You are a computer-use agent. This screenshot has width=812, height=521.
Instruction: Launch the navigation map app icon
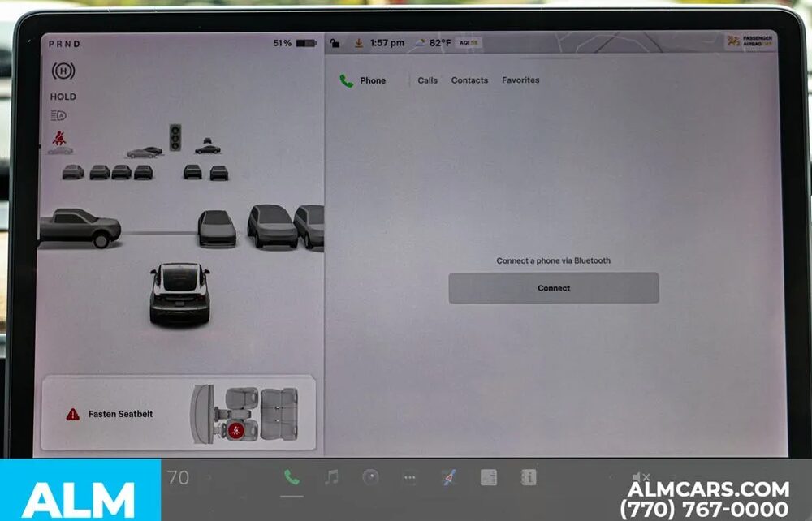click(x=449, y=478)
